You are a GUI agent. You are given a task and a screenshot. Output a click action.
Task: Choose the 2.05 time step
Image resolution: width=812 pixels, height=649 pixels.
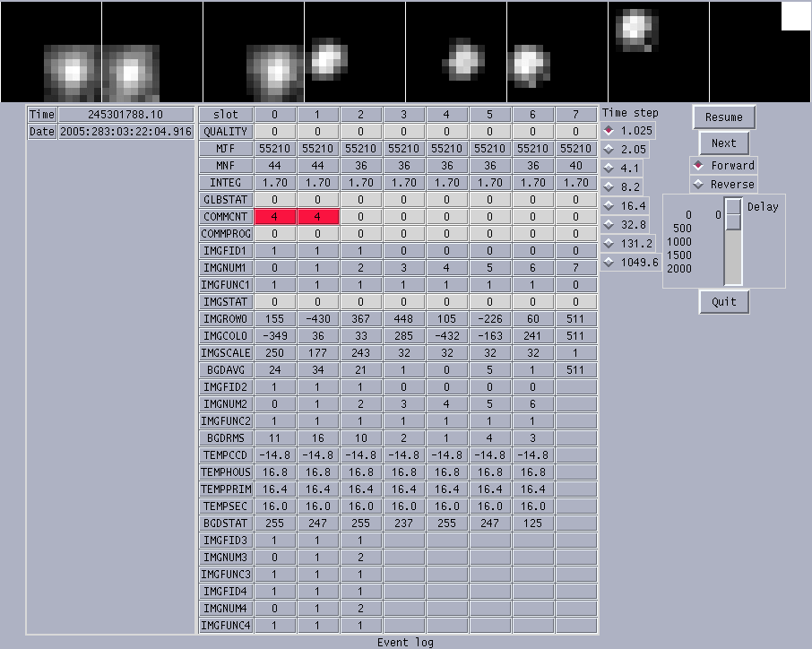(625, 150)
